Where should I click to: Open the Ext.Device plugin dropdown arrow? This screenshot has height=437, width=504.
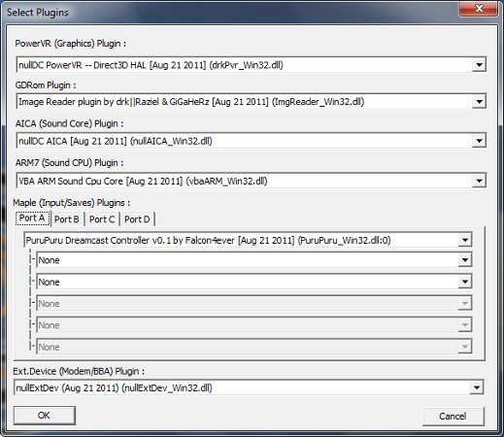(477, 387)
